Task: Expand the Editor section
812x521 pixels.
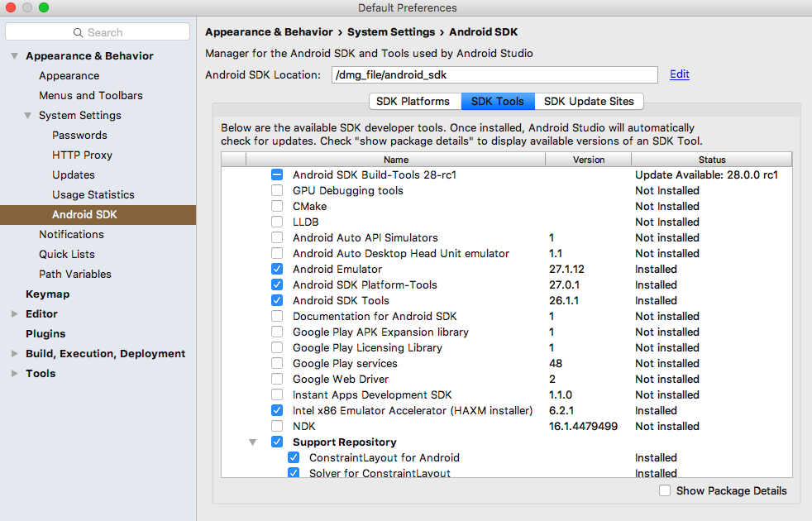Action: (15, 314)
